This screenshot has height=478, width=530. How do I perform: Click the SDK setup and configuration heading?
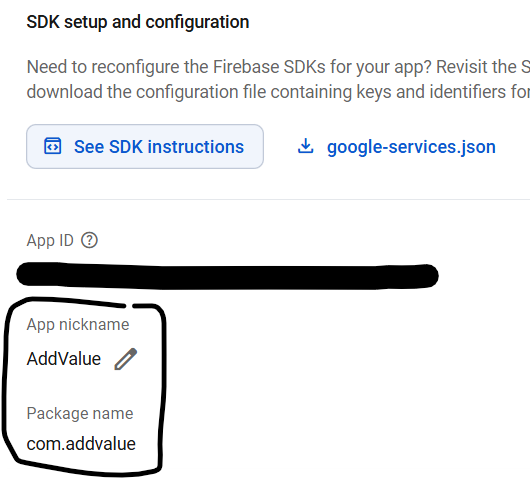tap(138, 22)
